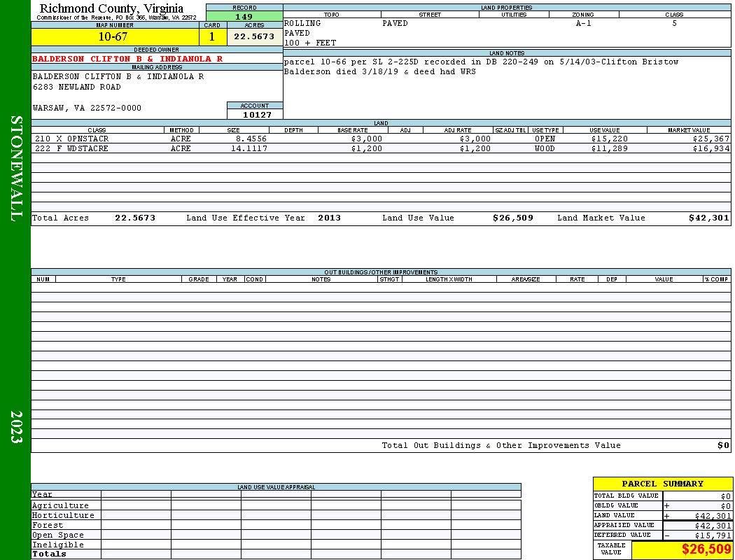Select land row 210 X OPNSTACR
Viewport: 735px width, 560px height.
click(x=381, y=139)
